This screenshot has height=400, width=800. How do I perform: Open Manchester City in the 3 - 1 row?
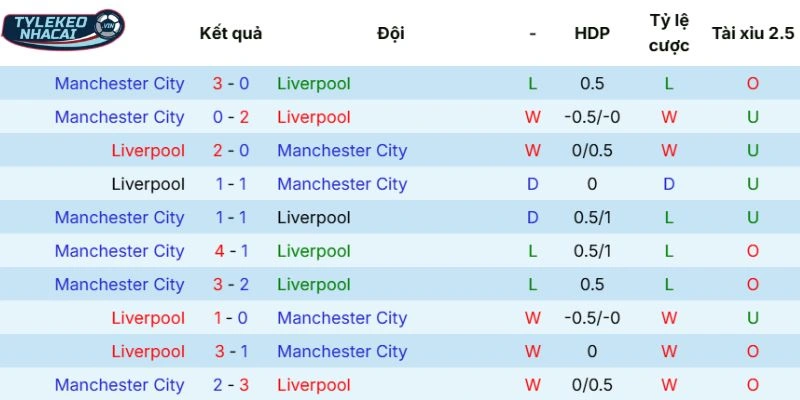[342, 352]
